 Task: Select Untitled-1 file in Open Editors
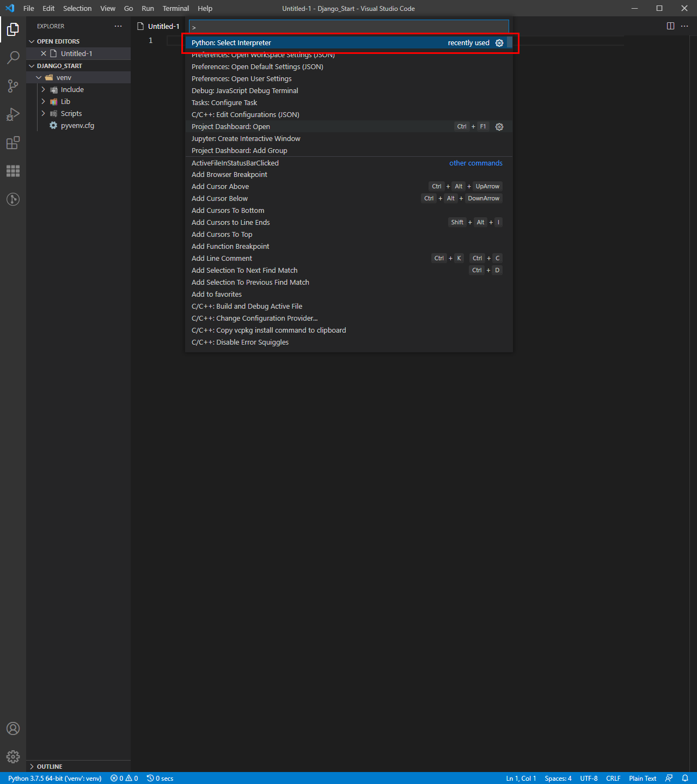(x=78, y=53)
